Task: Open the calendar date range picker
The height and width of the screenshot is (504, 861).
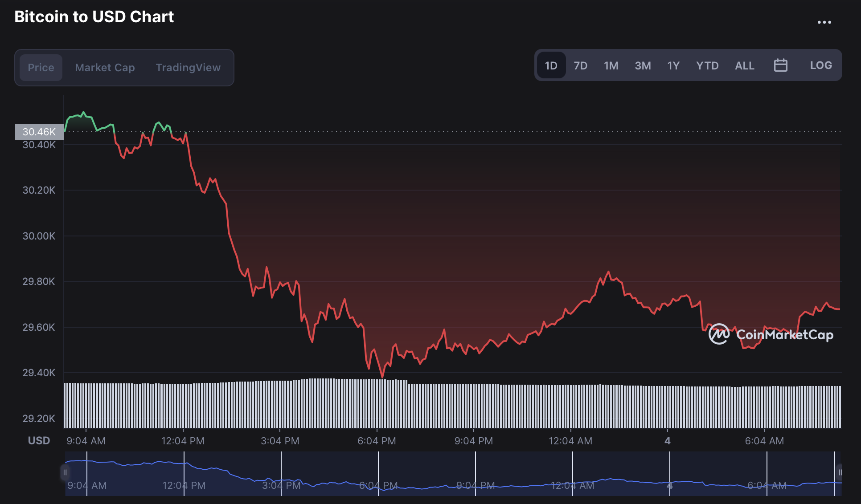Action: pyautogui.click(x=780, y=65)
